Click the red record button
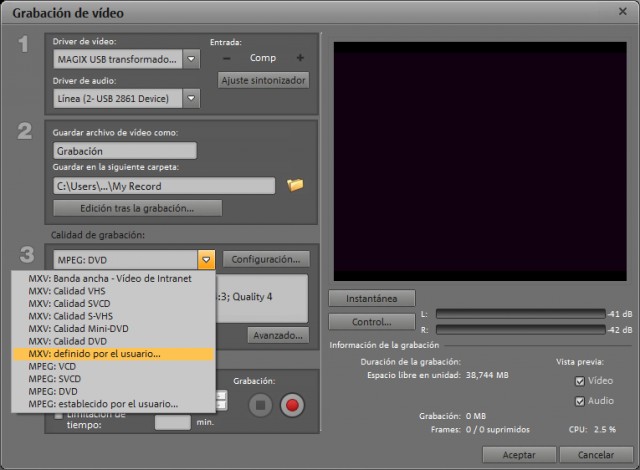640x470 pixels. coord(292,405)
